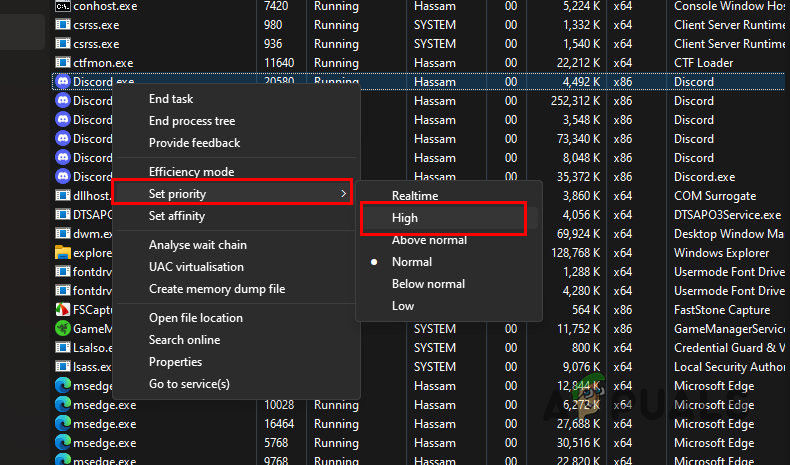
Task: Click the DTSAPO3Service.exe description
Action: 728,215
